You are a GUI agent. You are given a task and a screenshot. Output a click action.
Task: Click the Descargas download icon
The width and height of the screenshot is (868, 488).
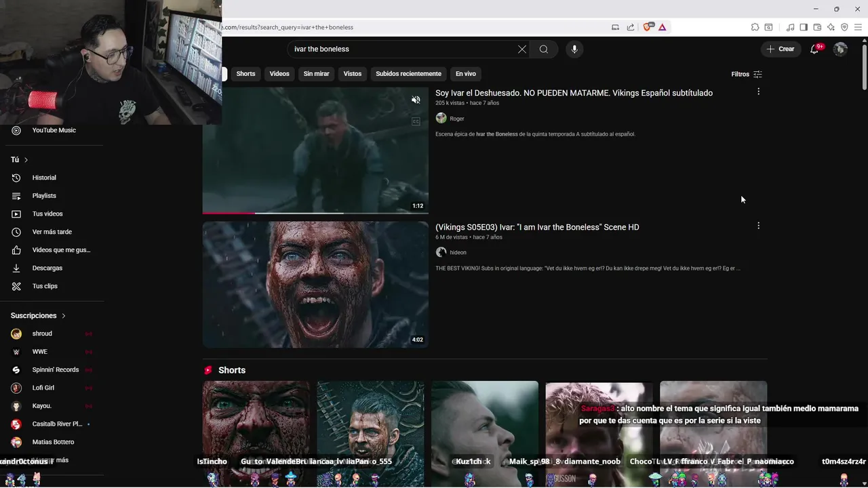(x=16, y=268)
